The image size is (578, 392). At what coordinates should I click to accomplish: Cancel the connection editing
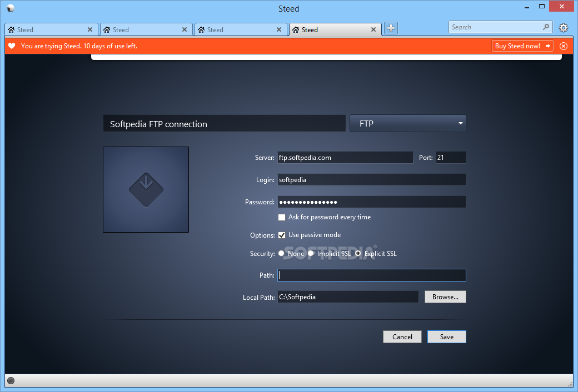coord(402,336)
